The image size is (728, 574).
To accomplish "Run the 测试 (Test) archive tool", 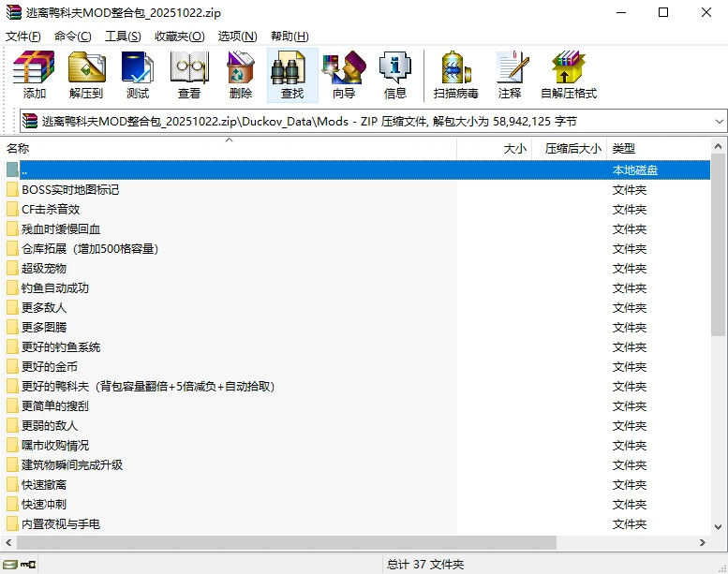I will (138, 75).
